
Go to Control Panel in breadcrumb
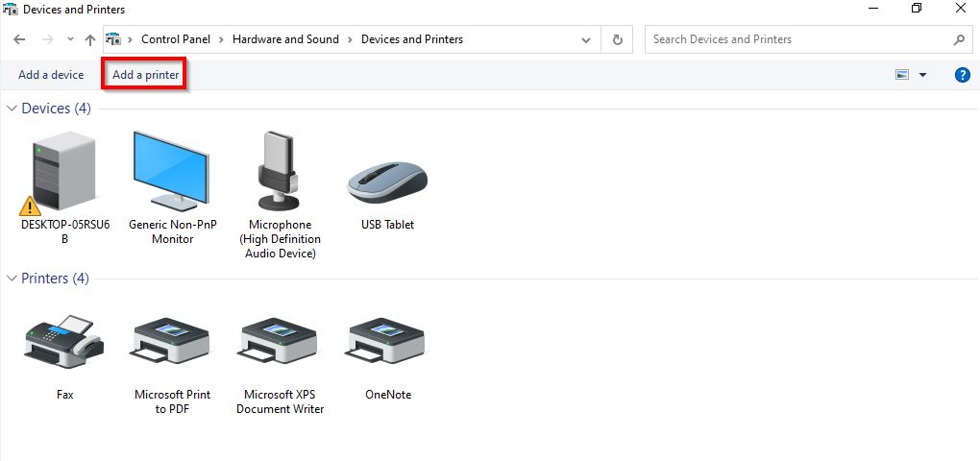tap(175, 39)
